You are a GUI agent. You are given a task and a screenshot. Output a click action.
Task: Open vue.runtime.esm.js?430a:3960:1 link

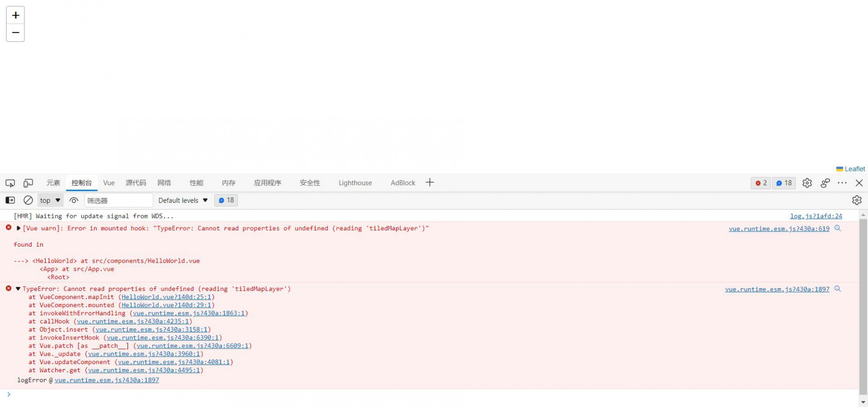click(x=144, y=354)
